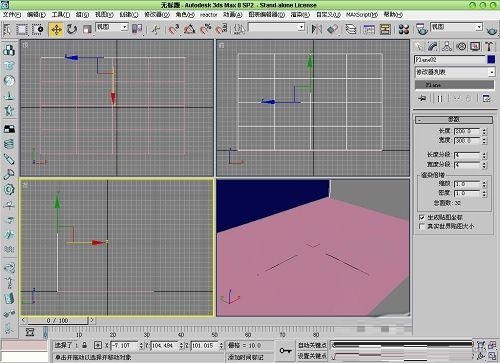Click the Plane entry in modifier stack
Screen dimensions: 500x363
pyautogui.click(x=455, y=85)
